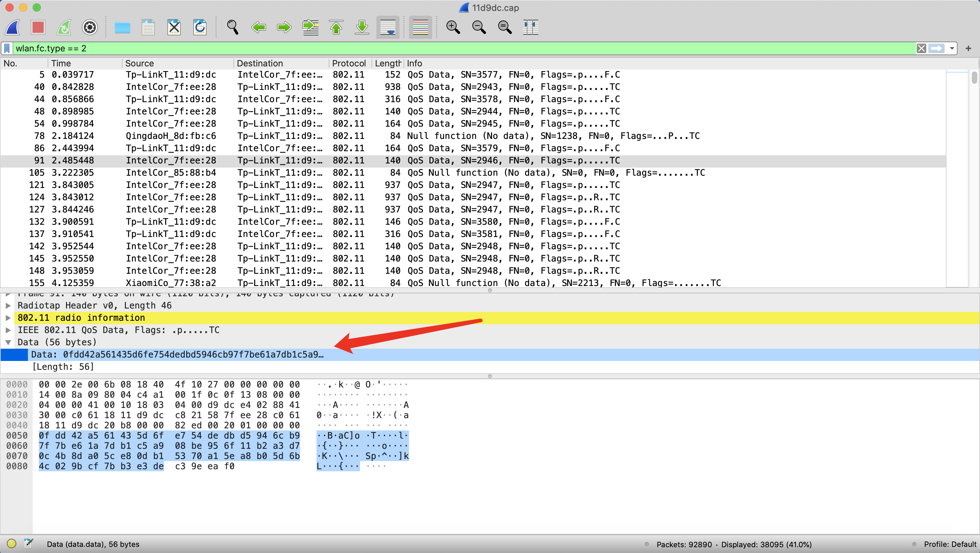
Task: Toggle packet list colorization
Action: [420, 27]
